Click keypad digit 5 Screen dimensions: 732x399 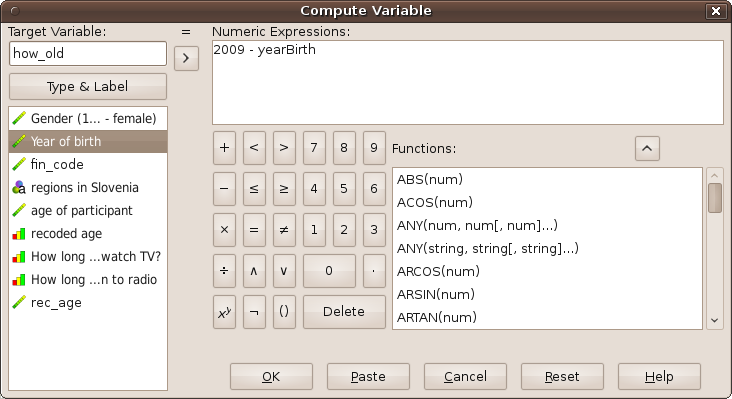(344, 189)
